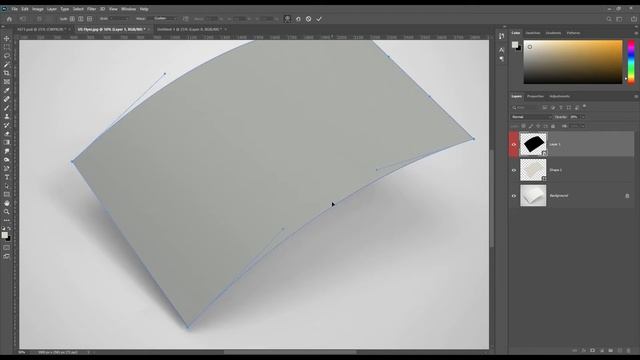Select the Zoom tool
Image resolution: width=640 pixels, height=360 pixels.
click(7, 211)
